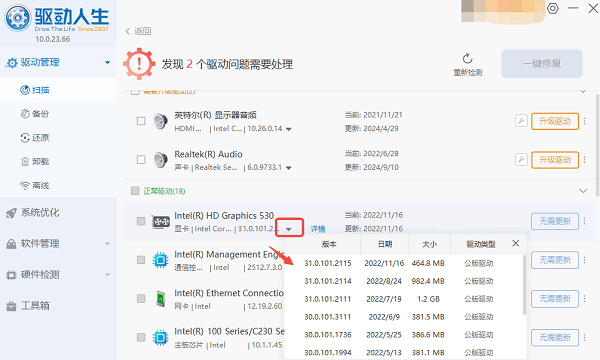Click the network card icon for Intel Ethernet Connection

161,299
